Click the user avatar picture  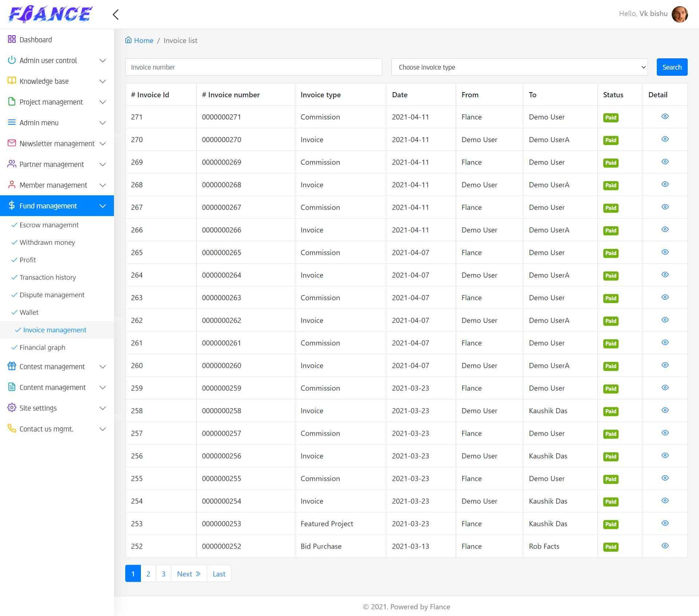[x=679, y=14]
